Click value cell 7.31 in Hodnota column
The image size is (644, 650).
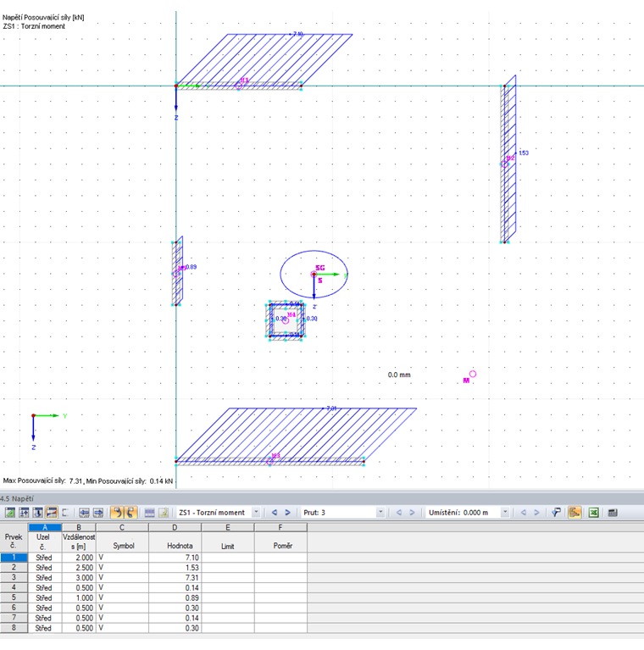coord(175,577)
